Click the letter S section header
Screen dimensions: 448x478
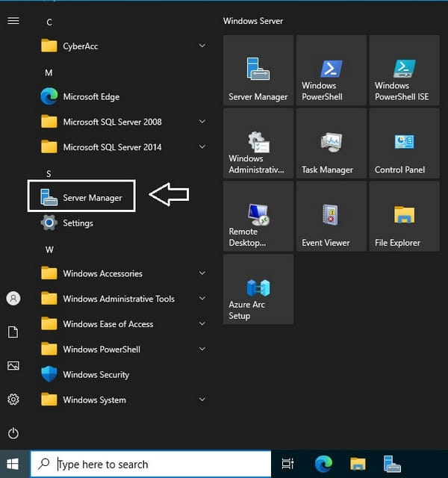(49, 174)
